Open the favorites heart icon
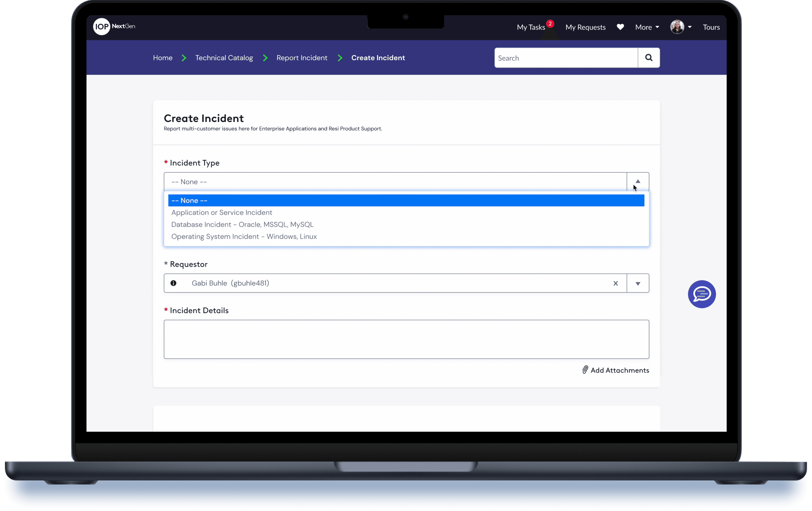 click(620, 27)
